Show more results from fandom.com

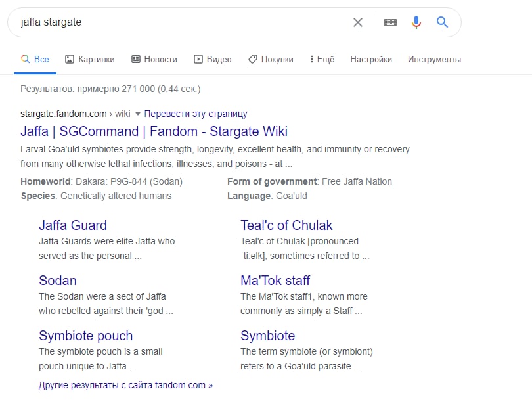pos(125,385)
